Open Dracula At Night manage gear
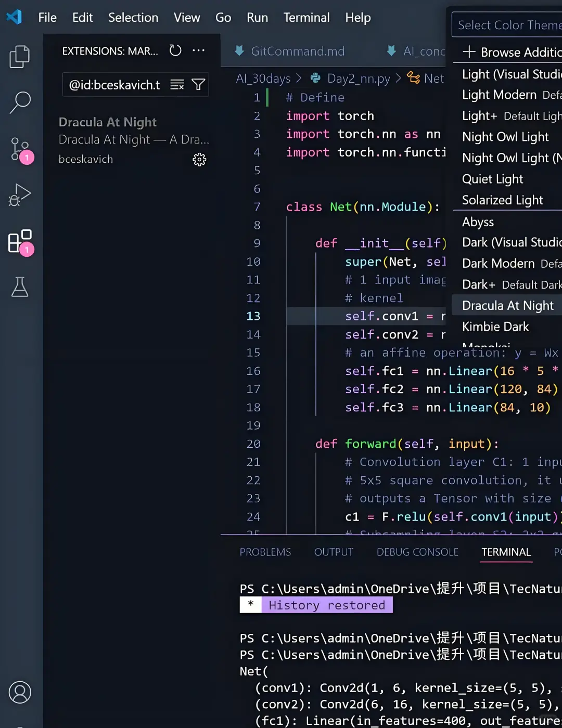The width and height of the screenshot is (562, 728). pos(199,159)
